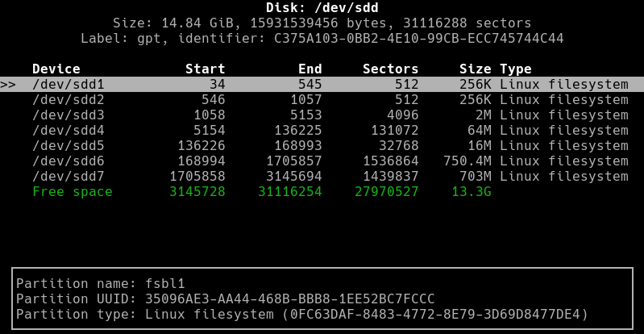This screenshot has width=644, height=334.
Task: Click end sector 545 of sdd1
Action: (x=310, y=85)
